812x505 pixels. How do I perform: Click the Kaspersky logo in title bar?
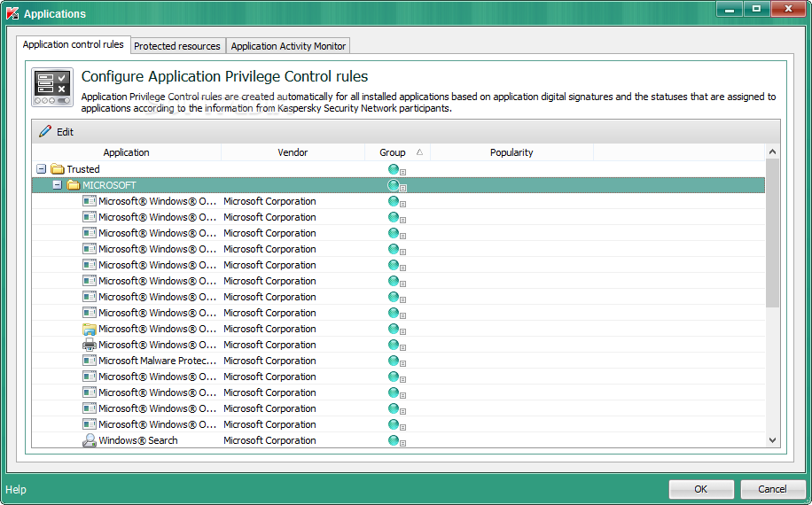pyautogui.click(x=12, y=14)
